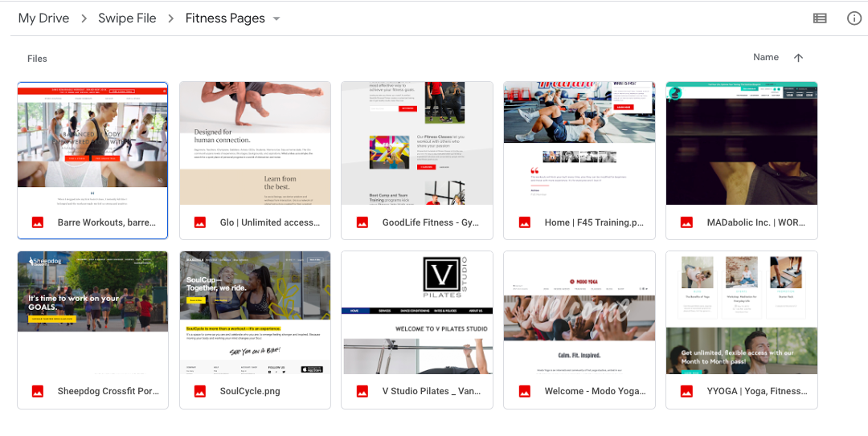Click file name 'V Studio Pilates _ Van...'
Screen dimensions: 868x436
point(432,391)
